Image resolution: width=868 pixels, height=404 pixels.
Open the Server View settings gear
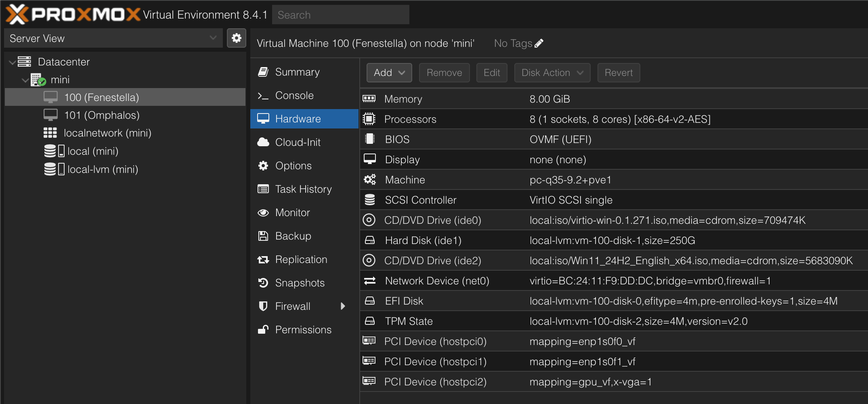[x=237, y=38]
